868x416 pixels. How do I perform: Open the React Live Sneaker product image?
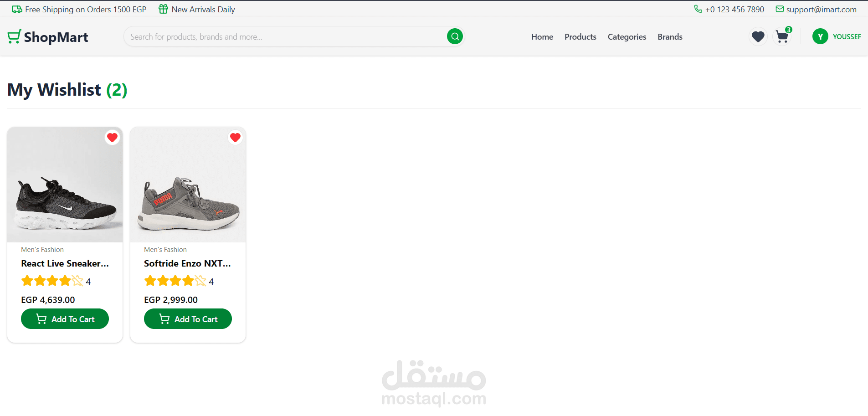[65, 185]
